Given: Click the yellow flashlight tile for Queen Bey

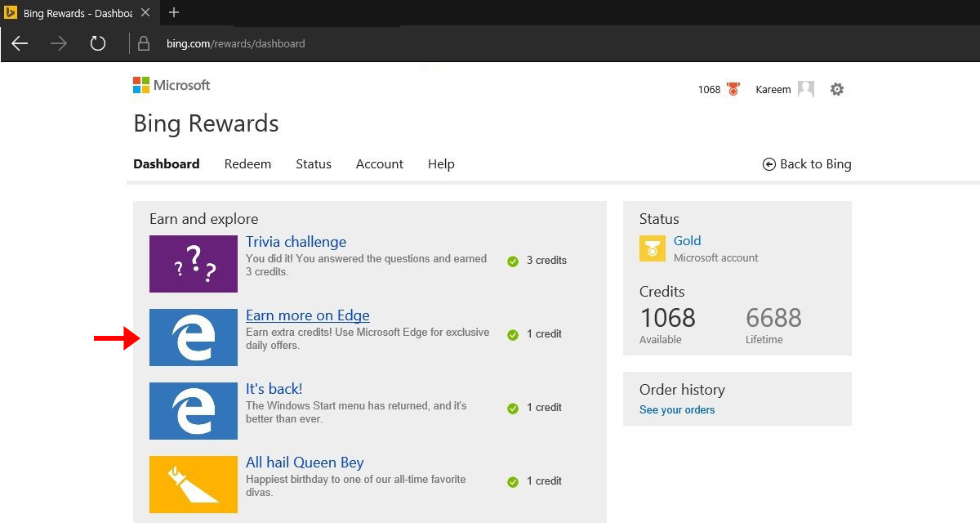Looking at the screenshot, I should click(x=194, y=485).
